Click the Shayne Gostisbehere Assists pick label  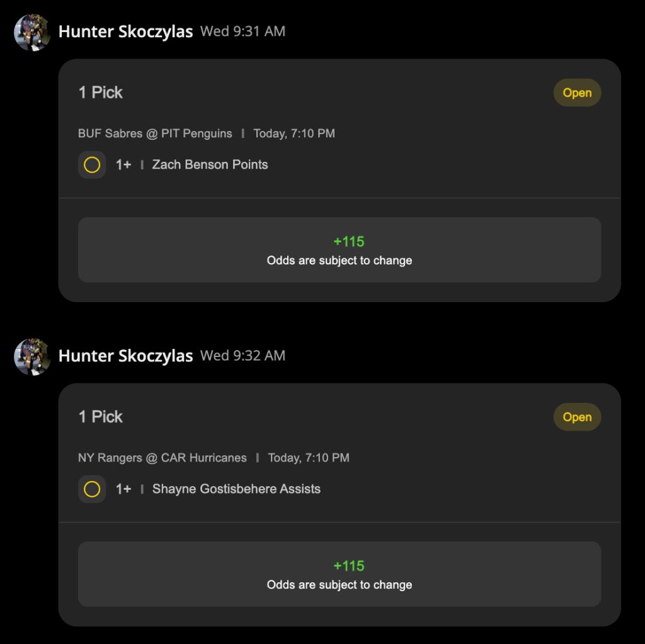pos(236,489)
